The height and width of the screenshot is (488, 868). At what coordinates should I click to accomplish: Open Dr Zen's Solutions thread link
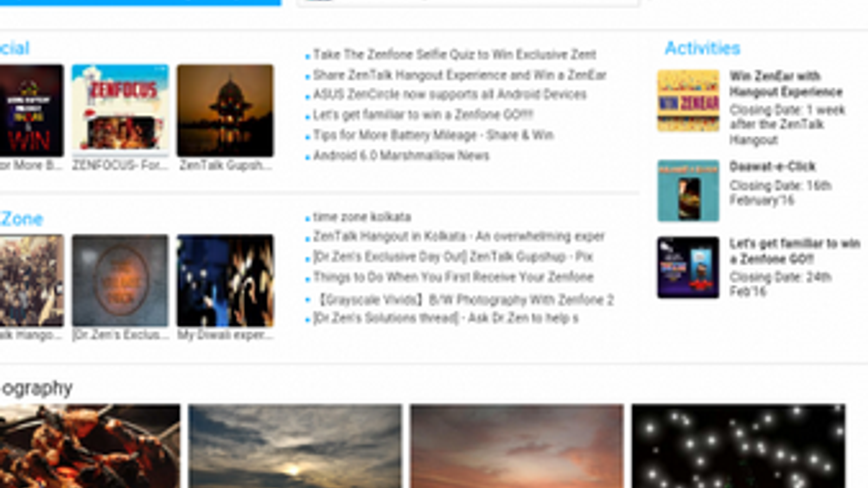click(445, 318)
